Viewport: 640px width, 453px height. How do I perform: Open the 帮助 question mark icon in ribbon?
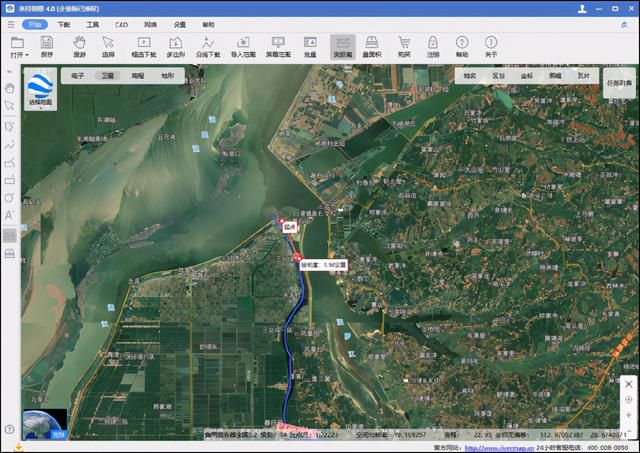pos(462,46)
